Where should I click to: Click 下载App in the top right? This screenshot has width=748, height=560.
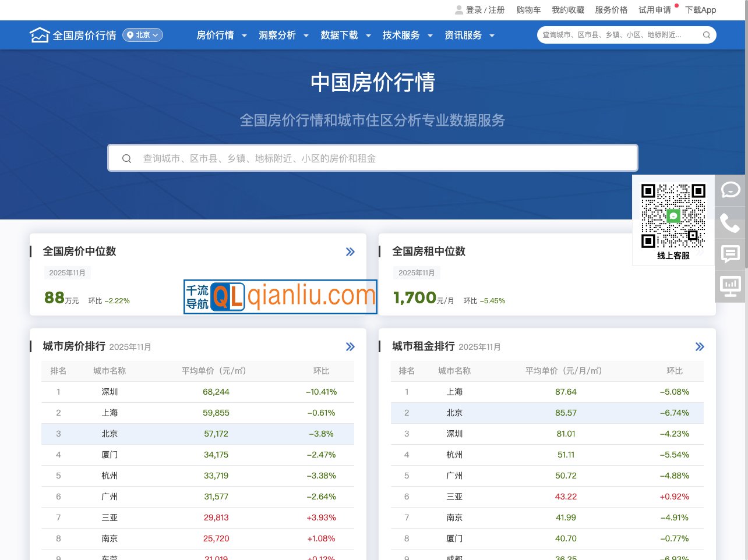[x=700, y=10]
